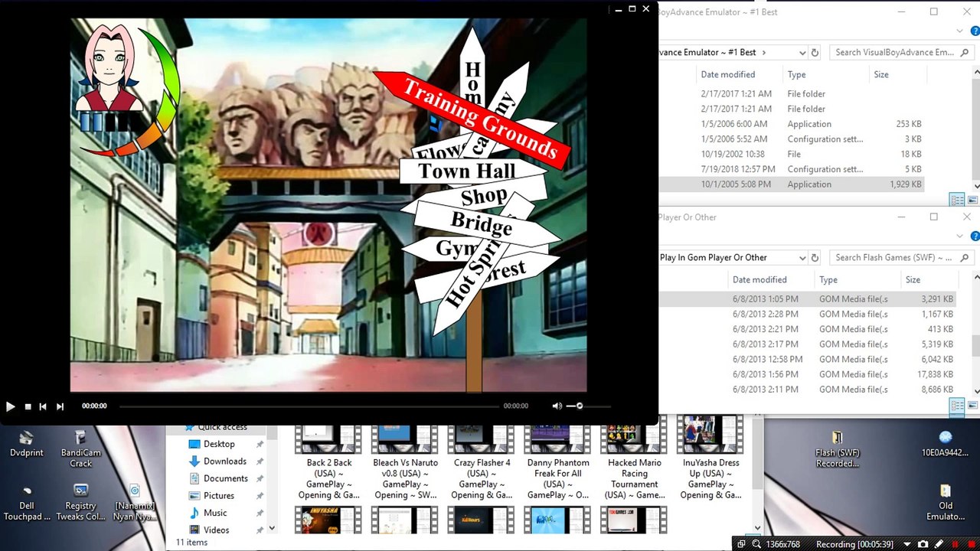Choose the Town Hall signpost
The width and height of the screenshot is (980, 551).
(x=467, y=171)
